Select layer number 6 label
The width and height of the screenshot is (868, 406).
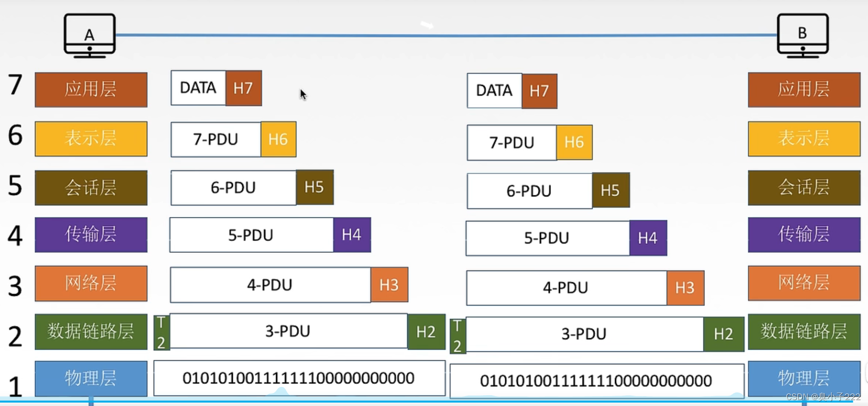pyautogui.click(x=15, y=135)
